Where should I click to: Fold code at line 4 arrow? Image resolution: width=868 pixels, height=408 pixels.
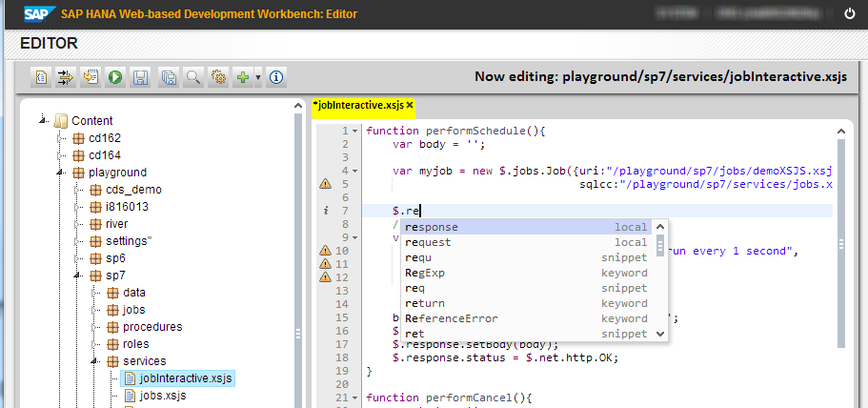tap(354, 171)
